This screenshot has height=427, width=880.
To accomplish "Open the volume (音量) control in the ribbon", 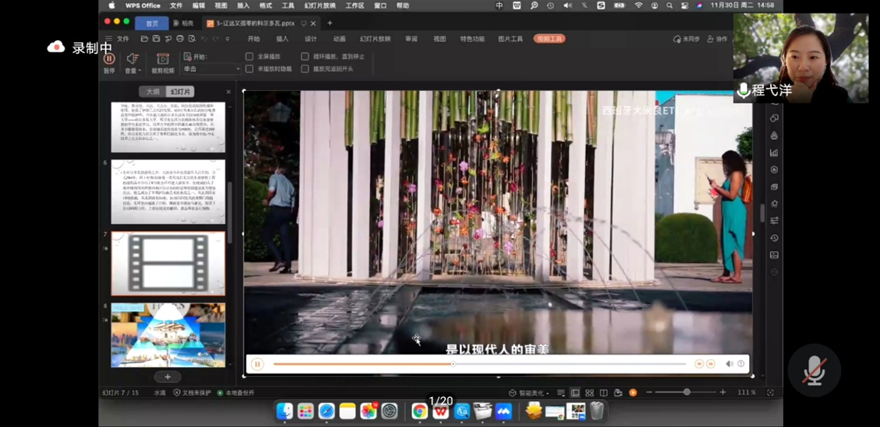I will 132,60.
